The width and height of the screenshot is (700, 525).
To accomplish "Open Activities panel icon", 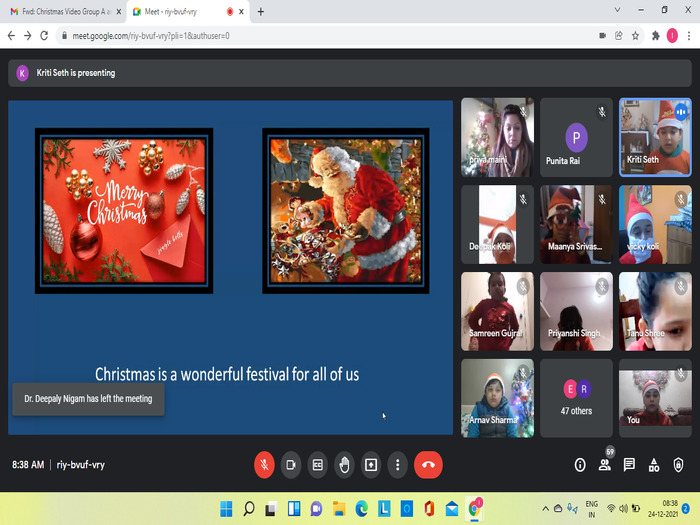I will coord(654,465).
